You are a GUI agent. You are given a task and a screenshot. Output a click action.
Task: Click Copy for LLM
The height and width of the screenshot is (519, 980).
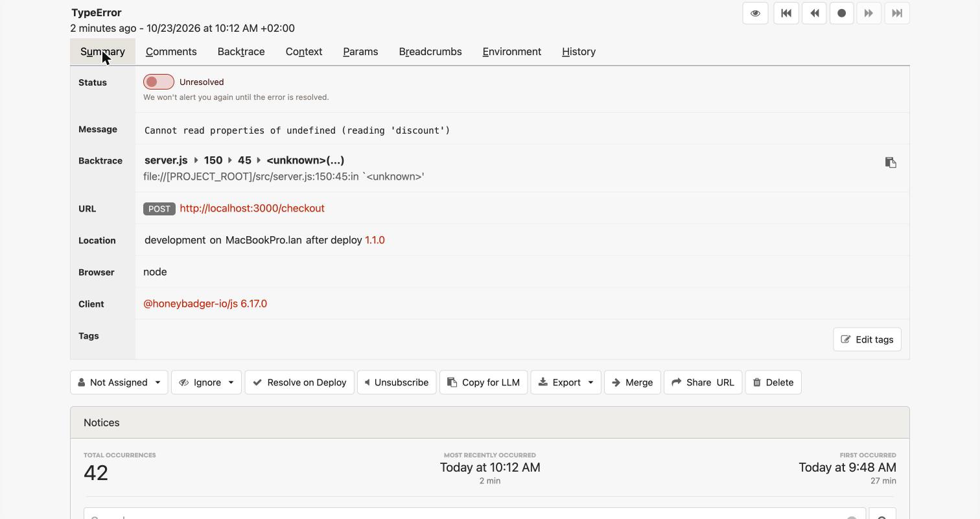[484, 382]
